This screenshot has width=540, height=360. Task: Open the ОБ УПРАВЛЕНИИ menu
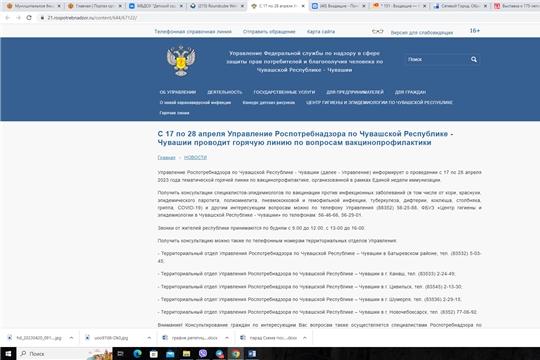tap(178, 92)
